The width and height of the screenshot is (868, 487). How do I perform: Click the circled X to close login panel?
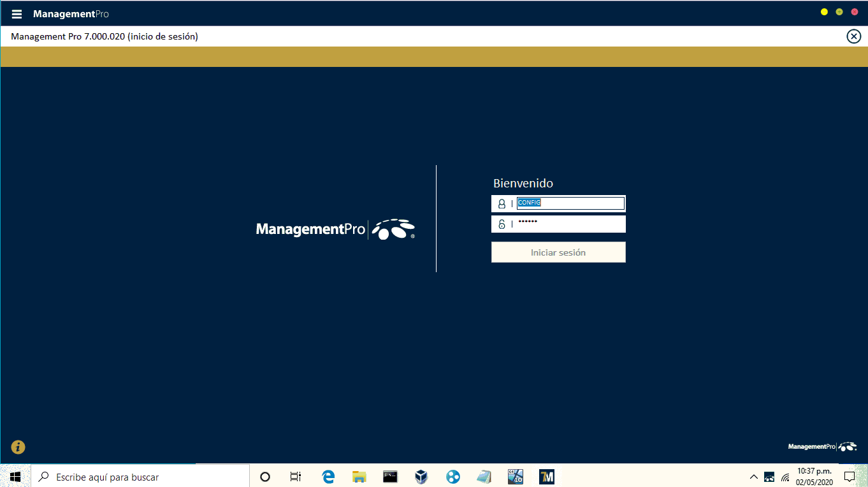[x=853, y=36]
